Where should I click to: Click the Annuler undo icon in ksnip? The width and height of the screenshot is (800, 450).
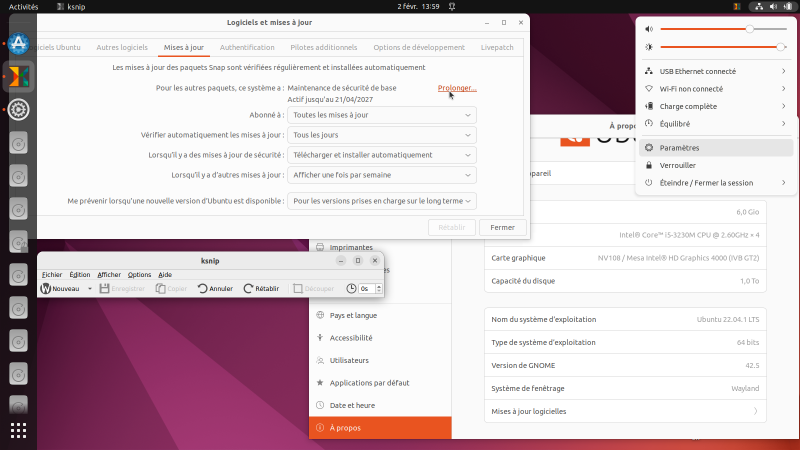pyautogui.click(x=203, y=288)
